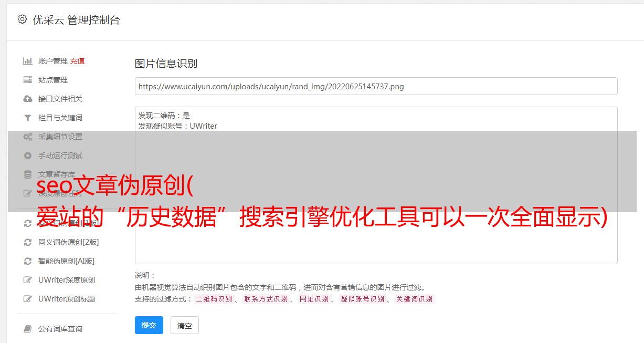Click the 关键词识别 filter tag
This screenshot has height=343, width=644.
coord(415,299)
